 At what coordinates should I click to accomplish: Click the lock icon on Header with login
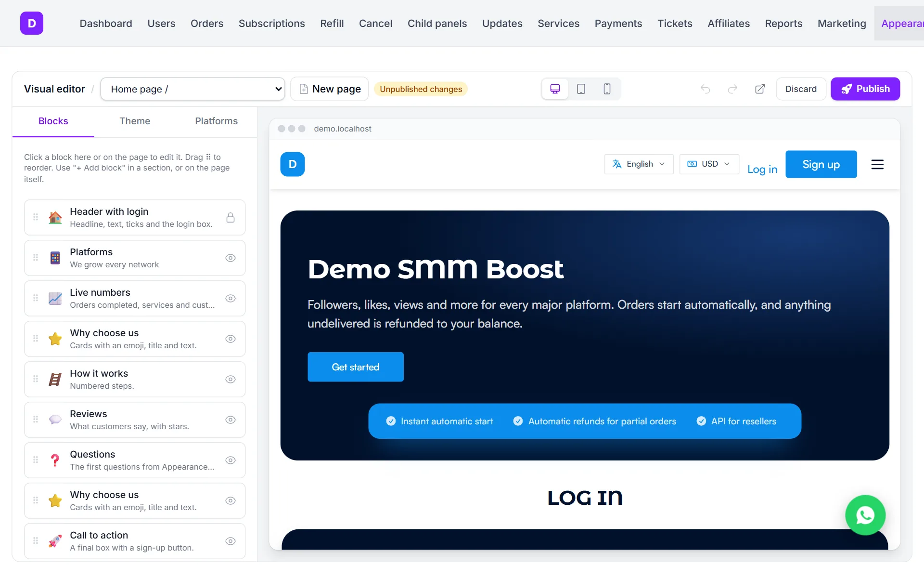click(x=231, y=218)
